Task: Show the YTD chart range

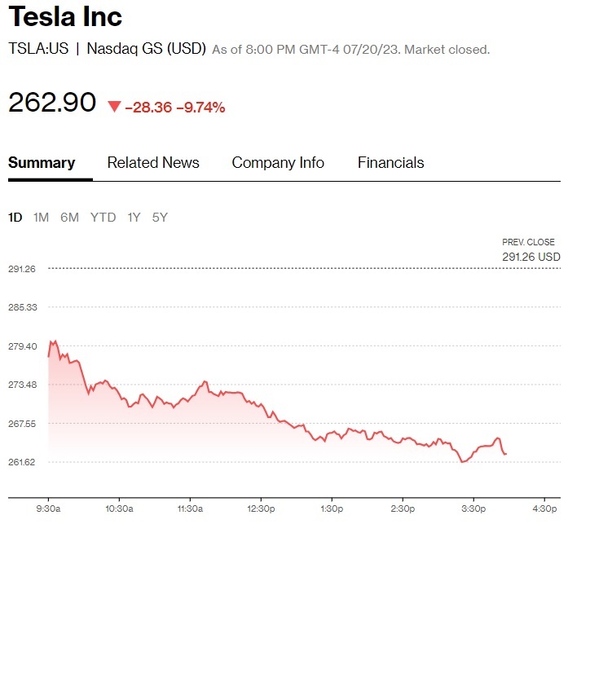Action: click(x=103, y=218)
